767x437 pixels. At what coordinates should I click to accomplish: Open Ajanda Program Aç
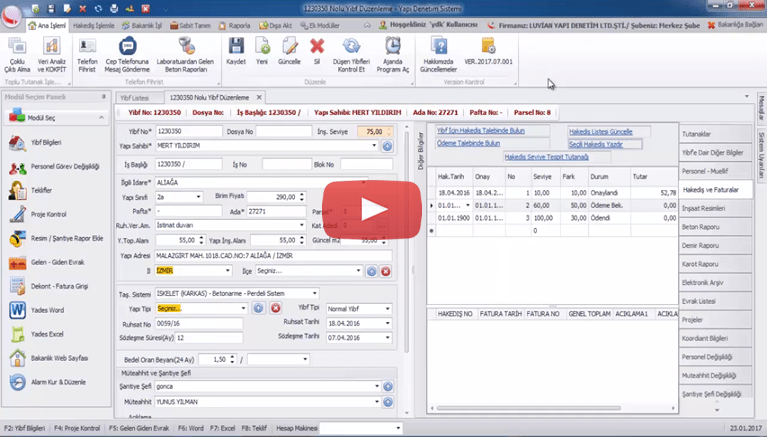[392, 51]
